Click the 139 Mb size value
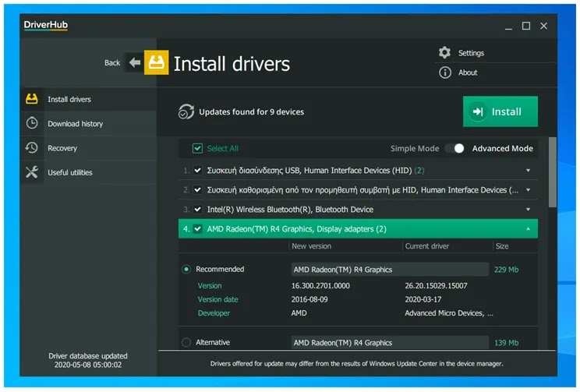The image size is (580, 392). click(506, 343)
